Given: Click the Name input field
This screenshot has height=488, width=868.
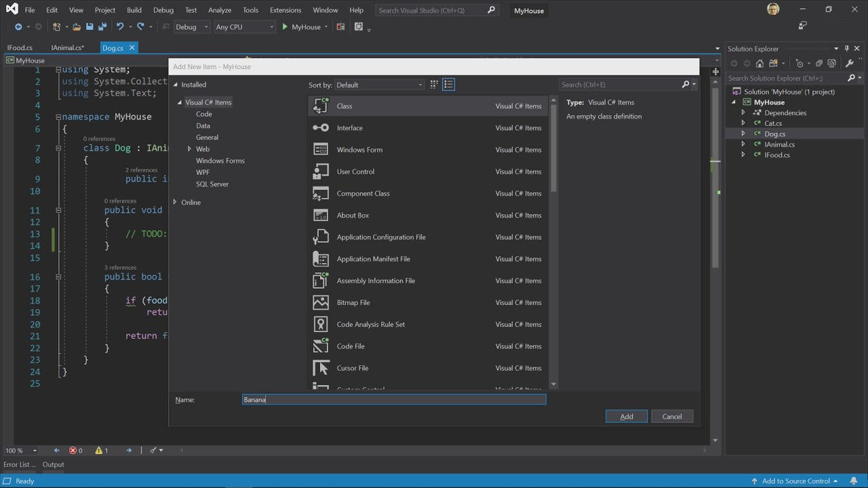Looking at the screenshot, I should [393, 400].
